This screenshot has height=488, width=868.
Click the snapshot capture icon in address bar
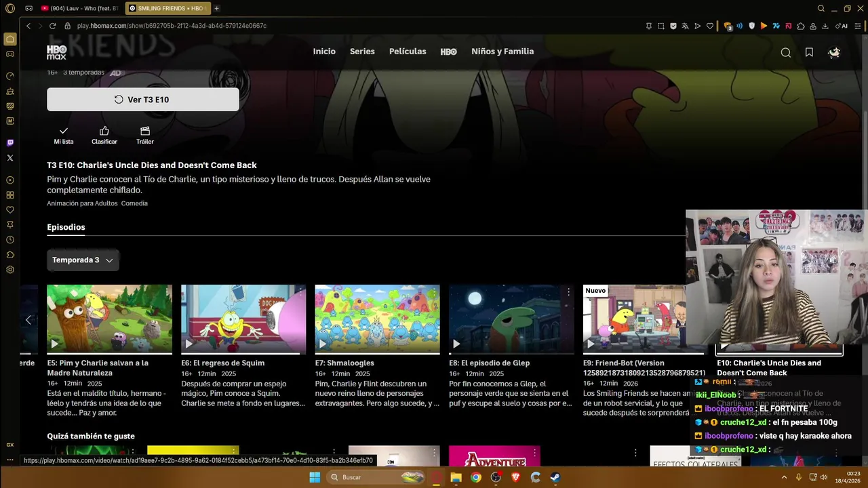coord(661,26)
